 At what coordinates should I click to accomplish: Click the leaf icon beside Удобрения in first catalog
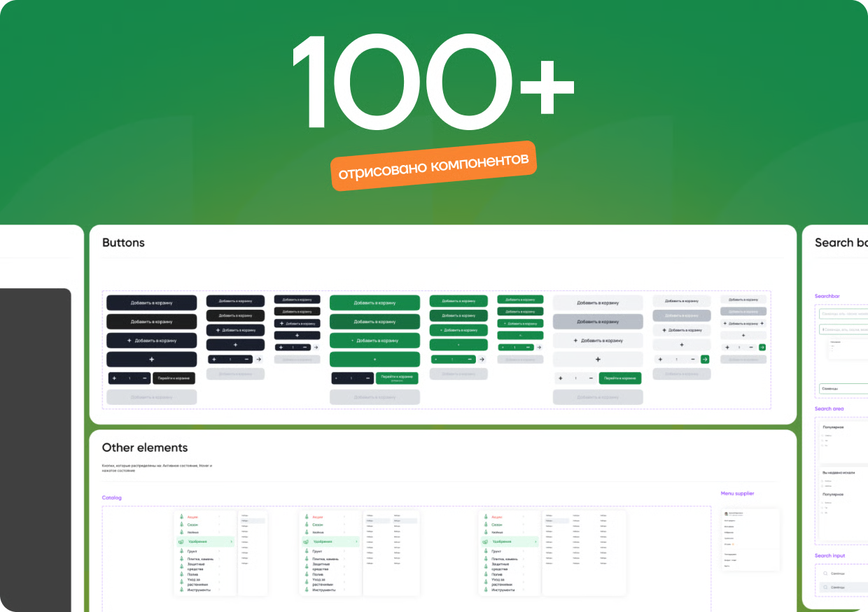coord(181,541)
